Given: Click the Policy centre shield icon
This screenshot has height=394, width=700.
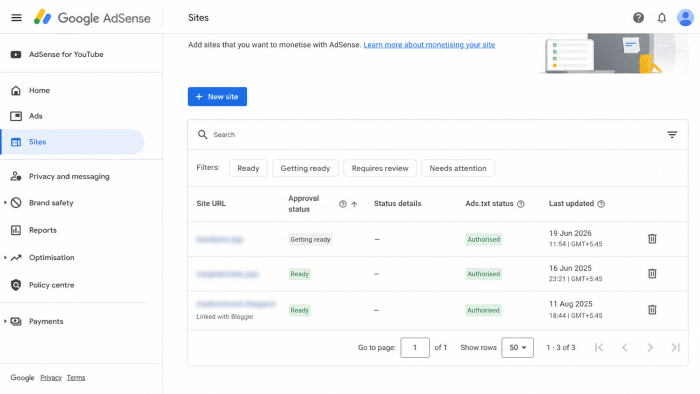Looking at the screenshot, I should (16, 285).
